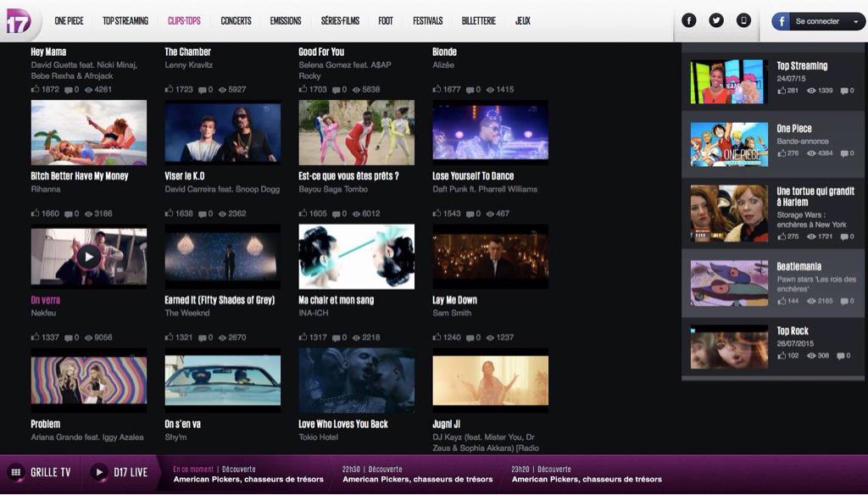Play the On verra clip overlay button
Screen dimensions: 868x495
(x=88, y=256)
